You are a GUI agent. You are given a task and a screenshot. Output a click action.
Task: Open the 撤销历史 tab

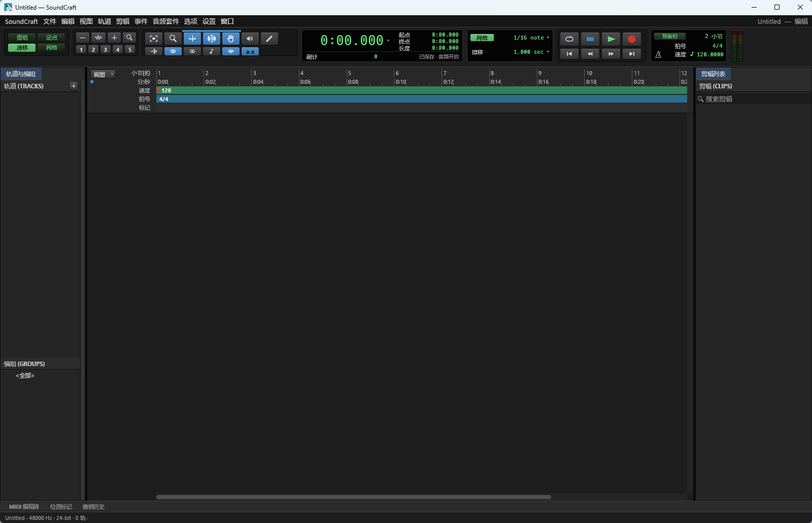coord(93,507)
